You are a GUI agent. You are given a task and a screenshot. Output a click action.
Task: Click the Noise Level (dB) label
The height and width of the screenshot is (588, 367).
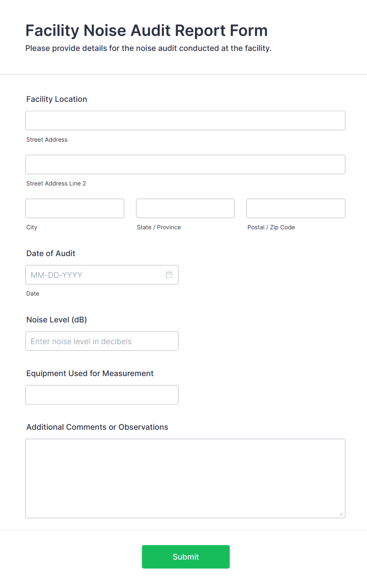pyautogui.click(x=57, y=320)
